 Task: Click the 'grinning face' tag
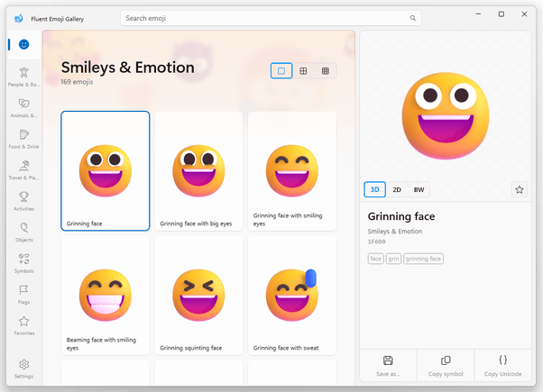423,259
